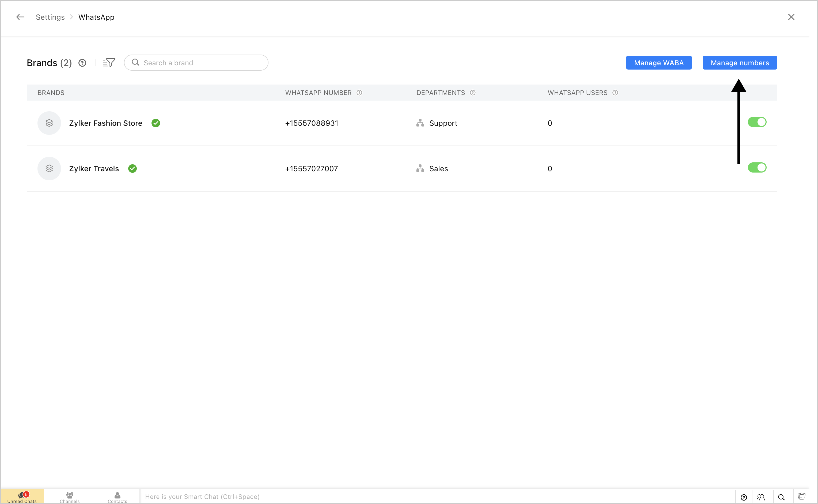Switch to the Channels tab
The image size is (818, 504).
tap(70, 497)
